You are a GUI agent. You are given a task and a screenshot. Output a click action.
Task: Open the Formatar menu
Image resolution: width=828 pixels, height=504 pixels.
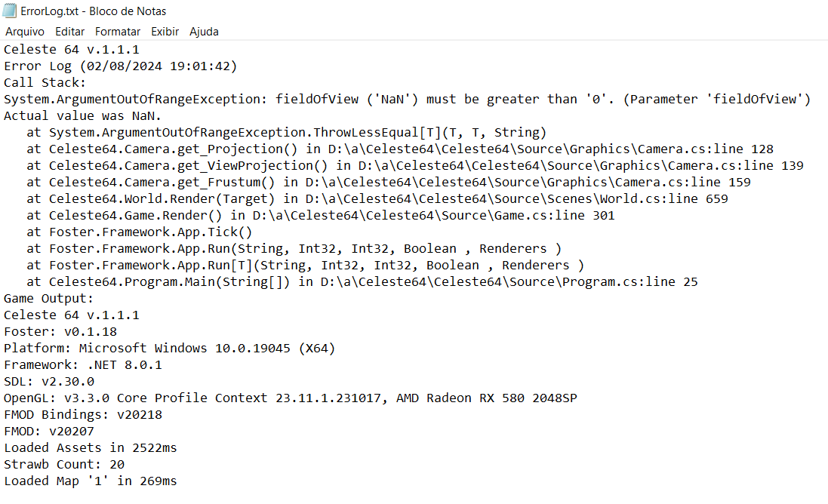tap(118, 32)
